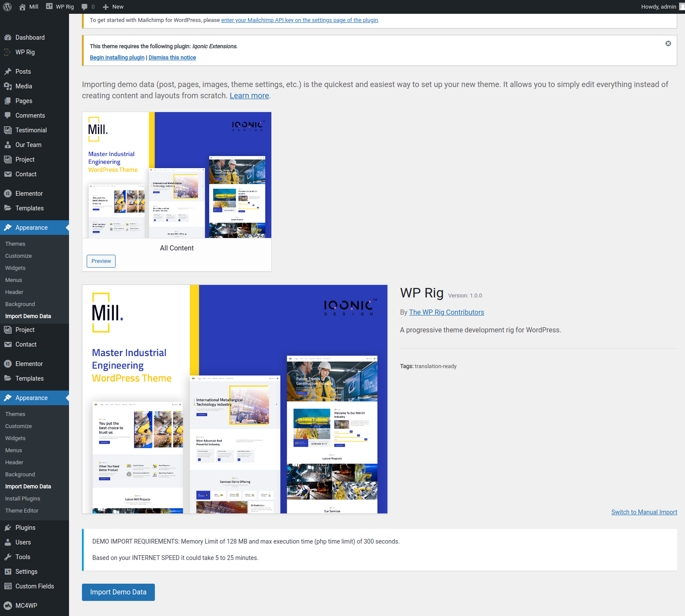Open Settings icon in sidebar

[x=8, y=572]
